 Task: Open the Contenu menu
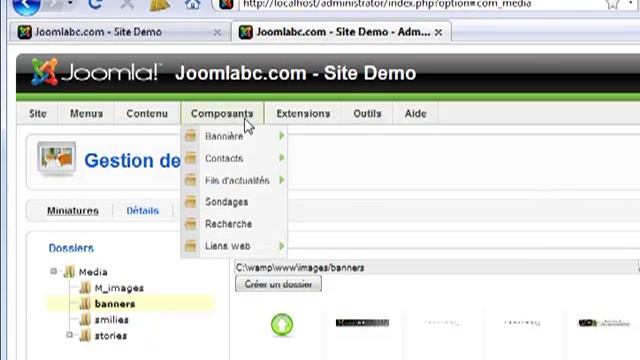147,113
